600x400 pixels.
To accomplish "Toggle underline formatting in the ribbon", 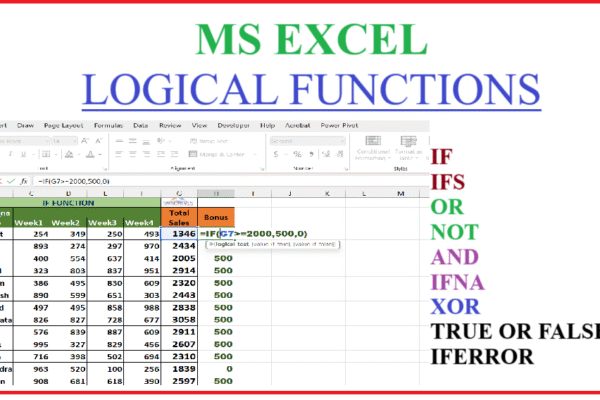I will (x=24, y=154).
